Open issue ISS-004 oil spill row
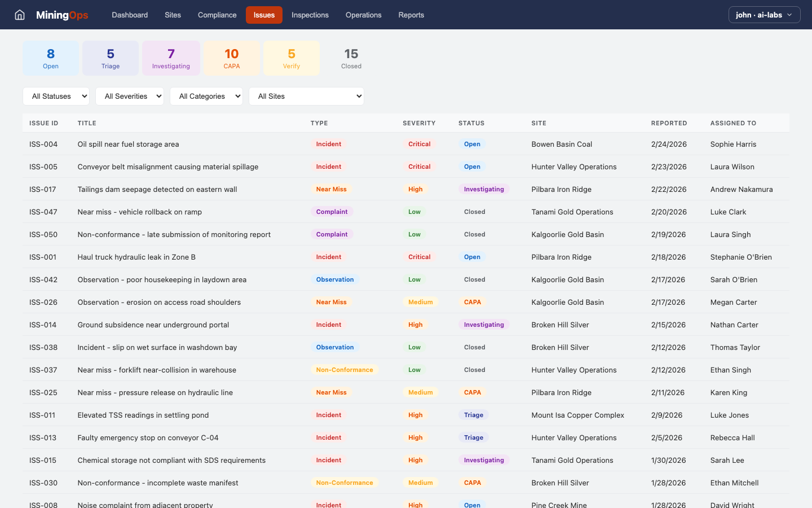 click(x=128, y=144)
